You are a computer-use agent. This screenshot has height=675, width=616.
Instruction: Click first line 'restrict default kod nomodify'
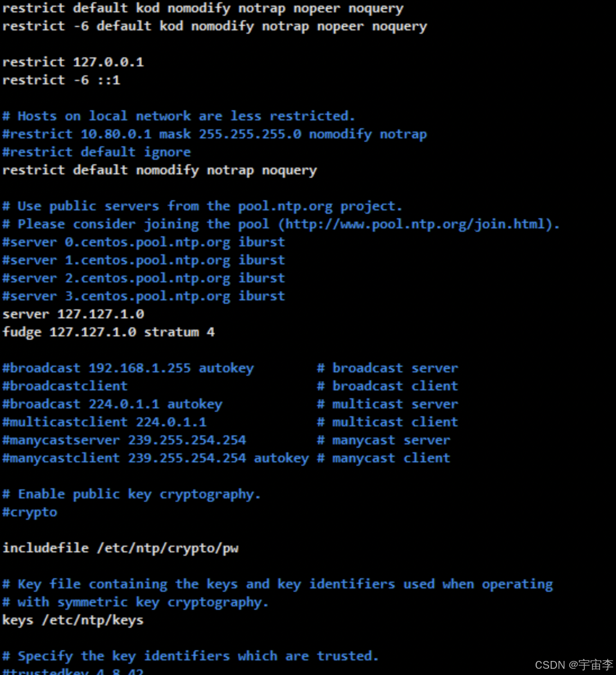click(203, 8)
